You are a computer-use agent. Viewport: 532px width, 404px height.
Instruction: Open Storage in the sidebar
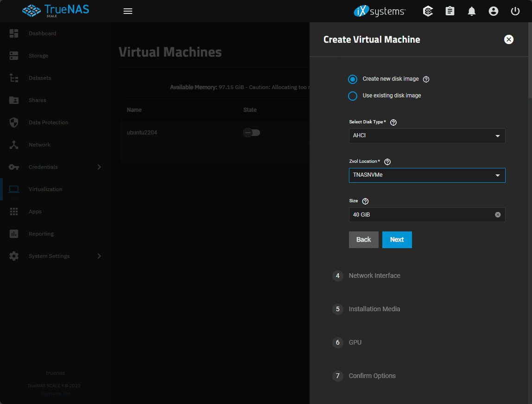click(x=38, y=56)
